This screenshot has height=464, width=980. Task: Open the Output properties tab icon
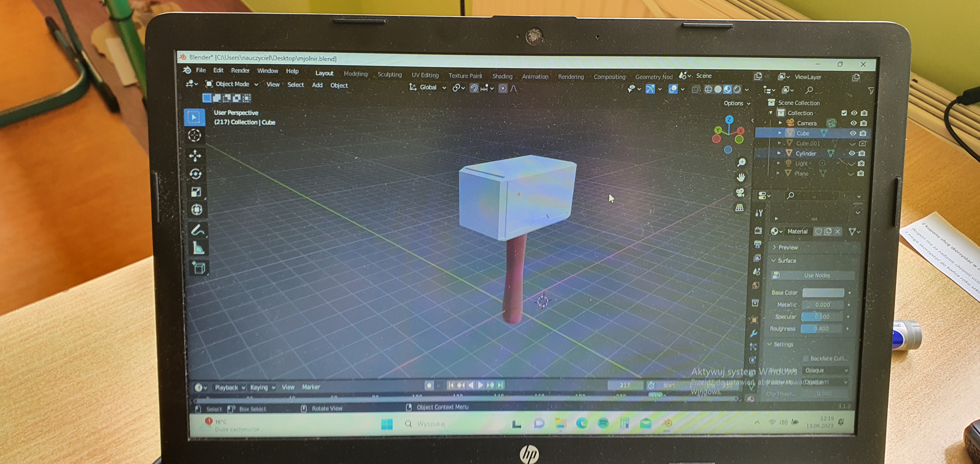[757, 245]
